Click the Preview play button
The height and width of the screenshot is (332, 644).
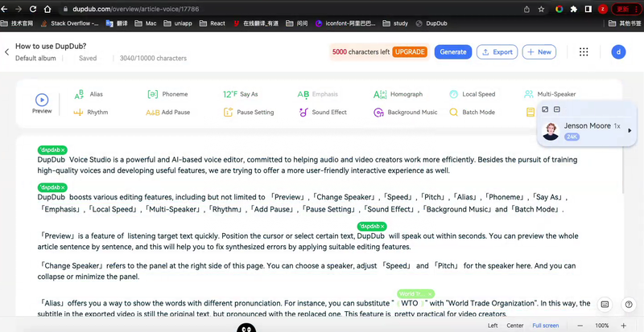coord(42,100)
